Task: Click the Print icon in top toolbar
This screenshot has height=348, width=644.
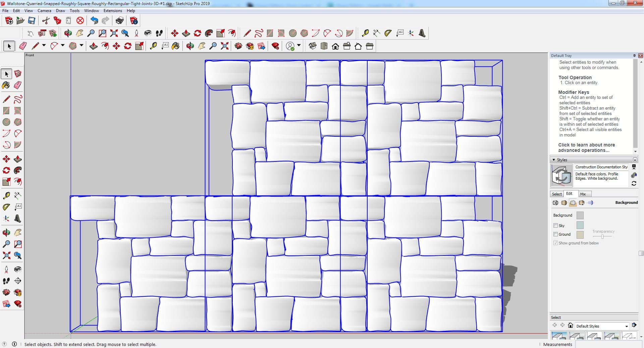Action: [119, 21]
